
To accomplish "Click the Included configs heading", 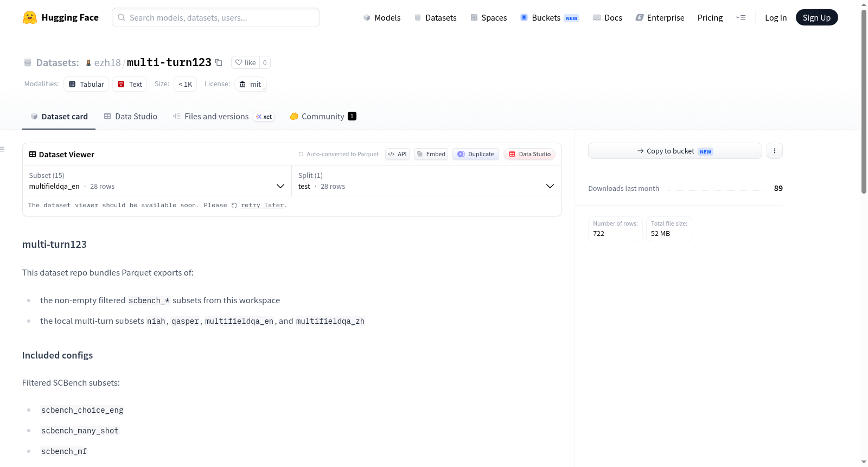I will click(x=58, y=355).
